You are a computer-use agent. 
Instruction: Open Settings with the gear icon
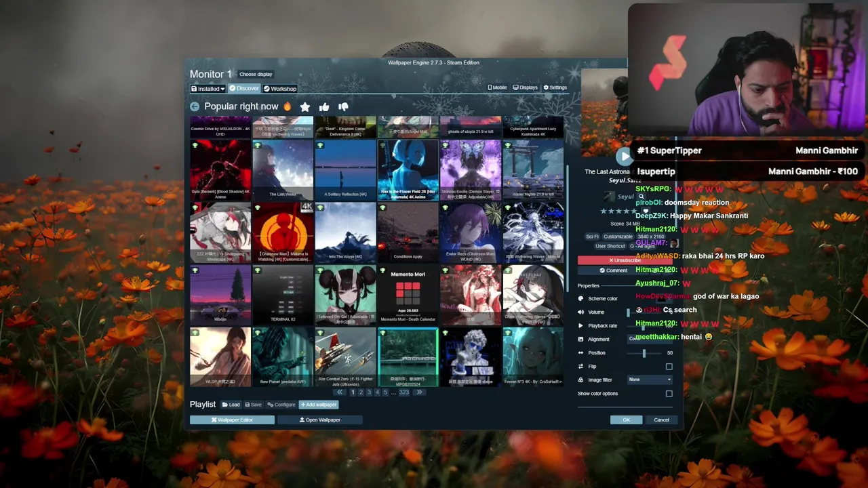[555, 87]
